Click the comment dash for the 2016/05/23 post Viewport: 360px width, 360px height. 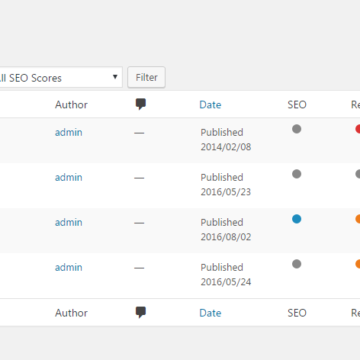point(139,178)
